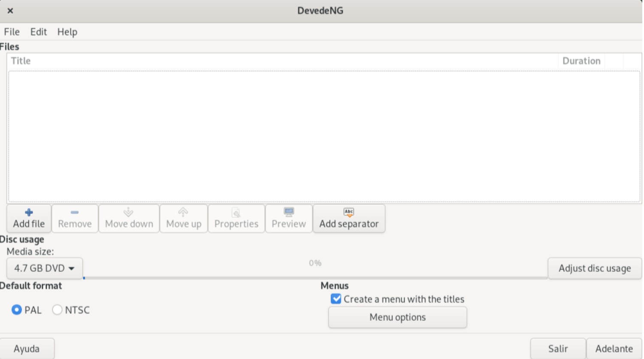Uncheck Create a menu with the titles
Image resolution: width=644 pixels, height=359 pixels.
click(336, 299)
